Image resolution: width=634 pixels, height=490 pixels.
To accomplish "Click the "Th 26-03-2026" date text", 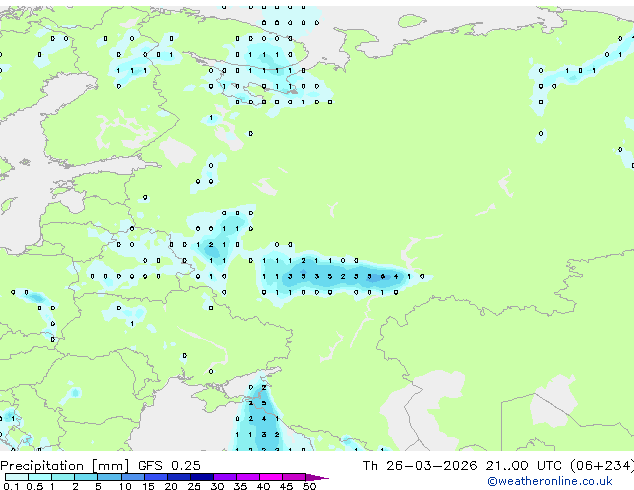I will 420,466.
